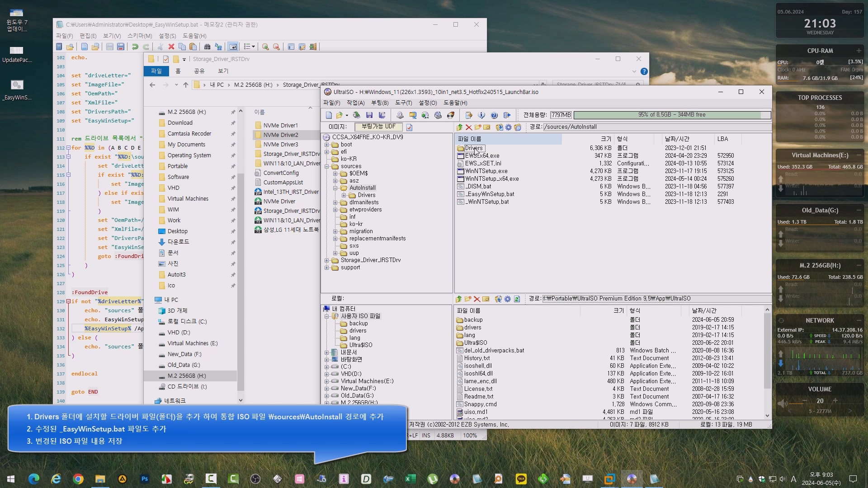Click zoom in magnifier icon in Notepad2
The width and height of the screenshot is (868, 488).
pyautogui.click(x=265, y=47)
